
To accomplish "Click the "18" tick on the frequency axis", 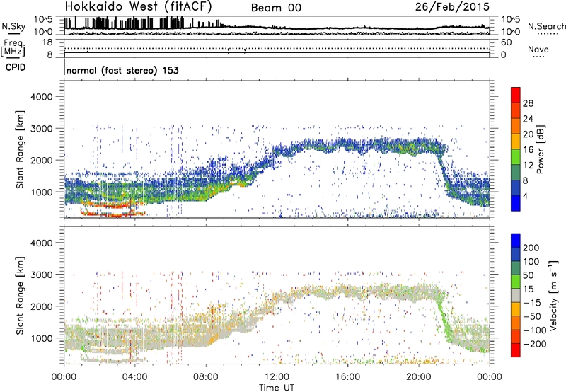I will click(47, 42).
